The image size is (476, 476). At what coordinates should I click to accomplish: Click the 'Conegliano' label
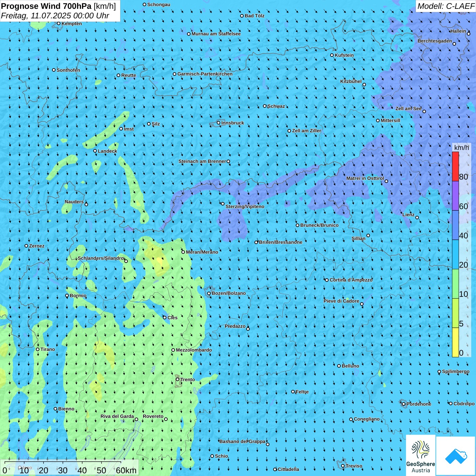(x=367, y=419)
